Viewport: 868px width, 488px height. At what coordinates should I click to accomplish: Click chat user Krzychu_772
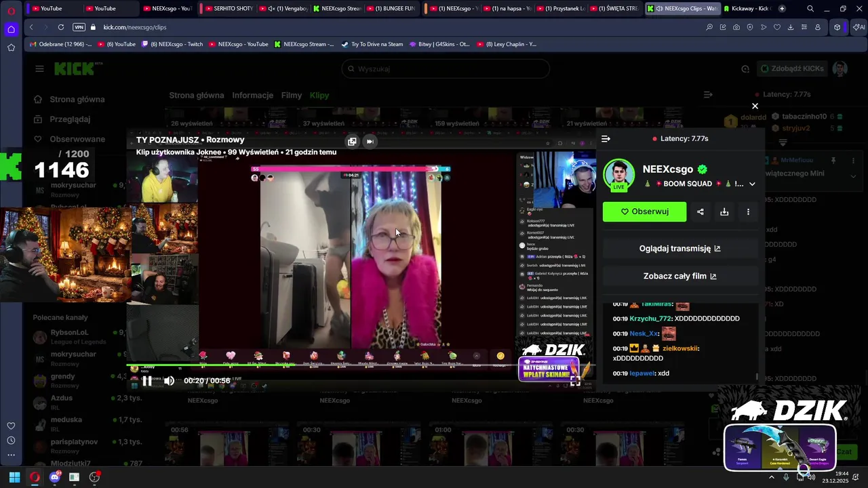click(650, 319)
